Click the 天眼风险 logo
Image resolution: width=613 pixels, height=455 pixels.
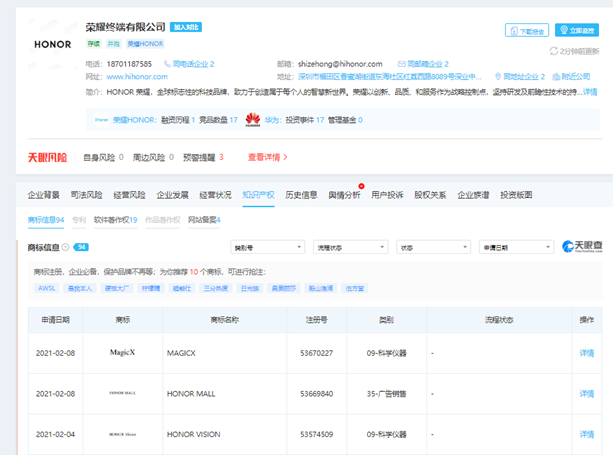point(47,157)
